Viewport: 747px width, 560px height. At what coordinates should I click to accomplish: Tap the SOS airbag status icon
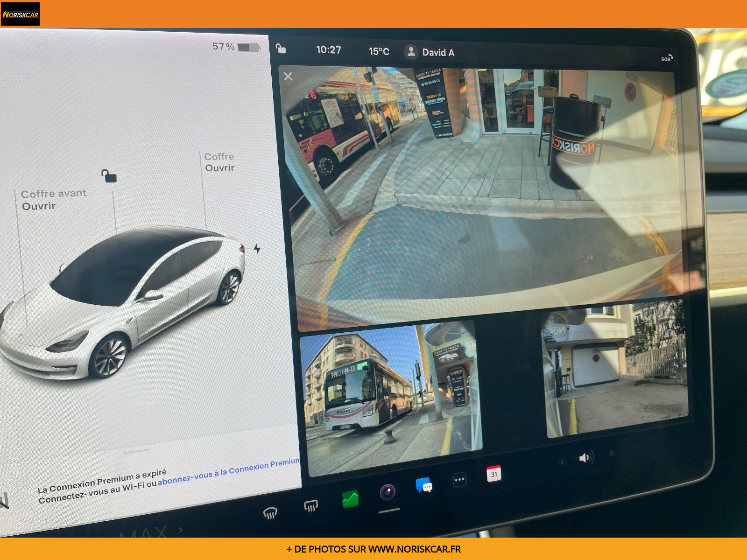point(667,58)
